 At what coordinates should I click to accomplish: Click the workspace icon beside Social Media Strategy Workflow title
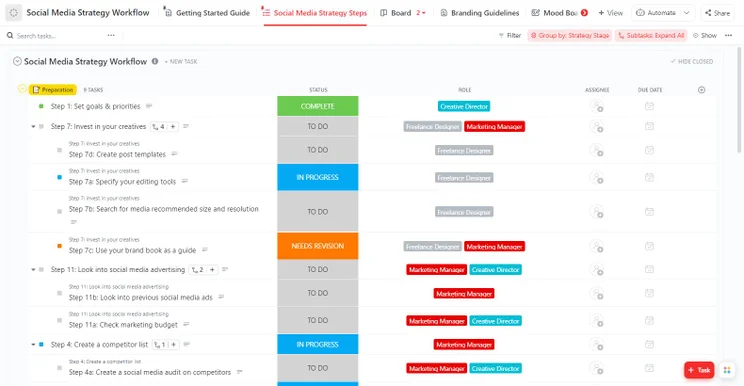coord(13,13)
